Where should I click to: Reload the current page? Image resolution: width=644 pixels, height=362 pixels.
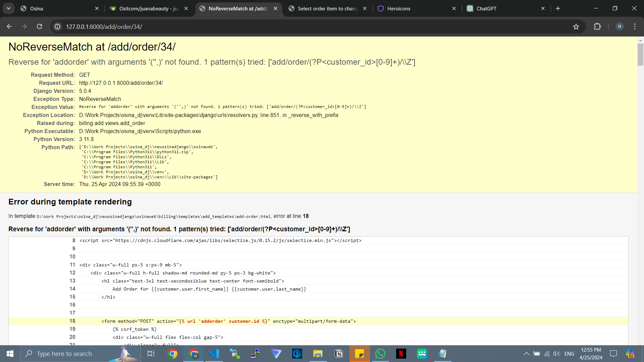tap(39, 26)
